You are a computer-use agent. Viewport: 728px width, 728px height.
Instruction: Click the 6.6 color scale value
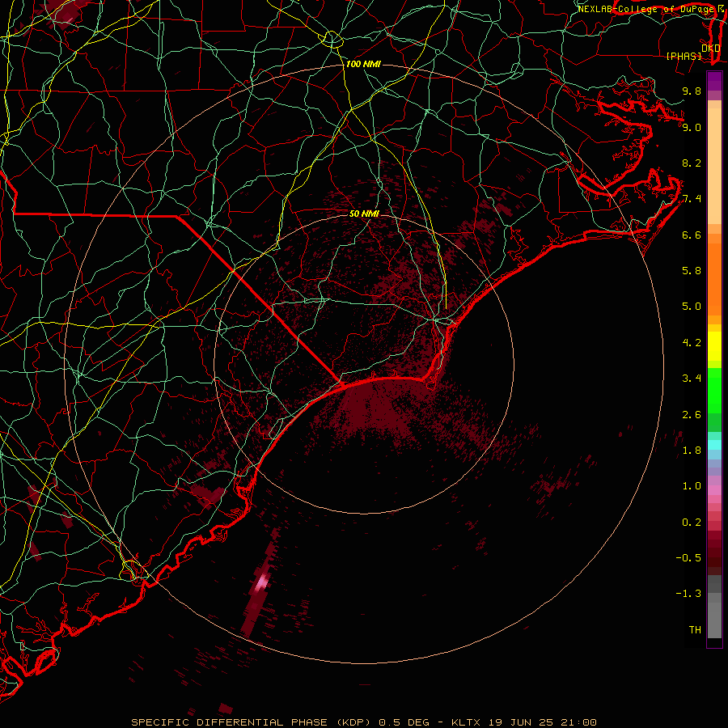692,235
